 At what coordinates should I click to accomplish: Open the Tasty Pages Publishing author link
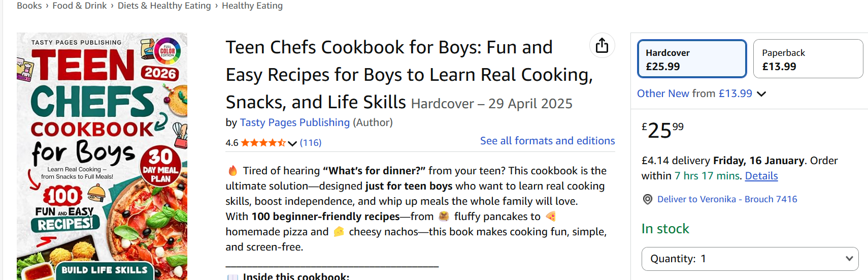click(294, 122)
